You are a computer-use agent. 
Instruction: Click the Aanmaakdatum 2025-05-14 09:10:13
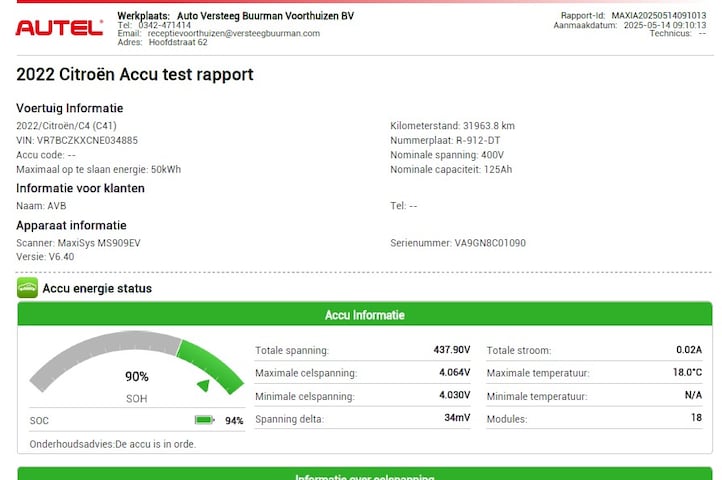point(665,25)
